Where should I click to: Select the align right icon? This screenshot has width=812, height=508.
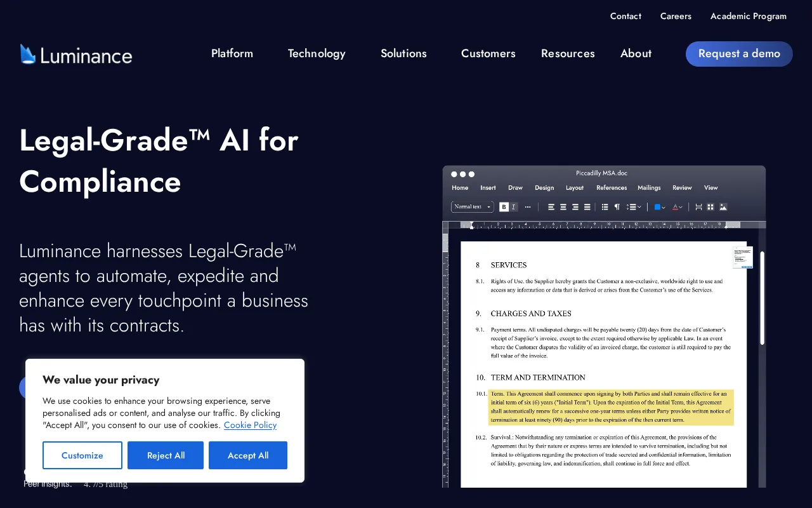coord(575,207)
